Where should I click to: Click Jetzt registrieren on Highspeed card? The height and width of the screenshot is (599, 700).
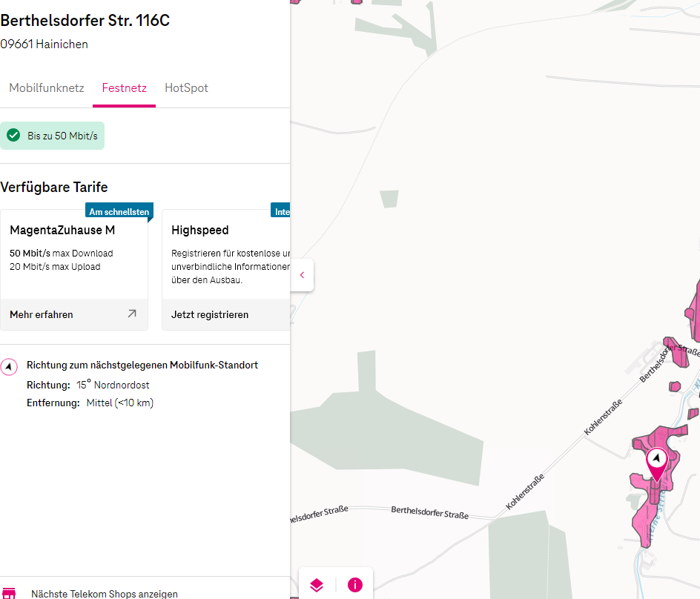pyautogui.click(x=210, y=314)
